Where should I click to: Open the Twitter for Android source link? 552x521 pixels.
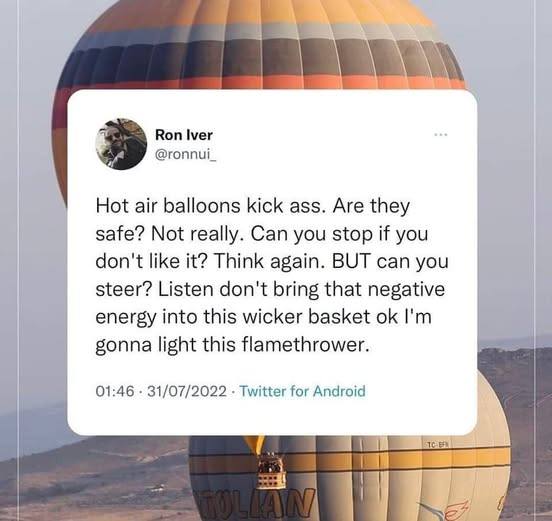point(302,391)
